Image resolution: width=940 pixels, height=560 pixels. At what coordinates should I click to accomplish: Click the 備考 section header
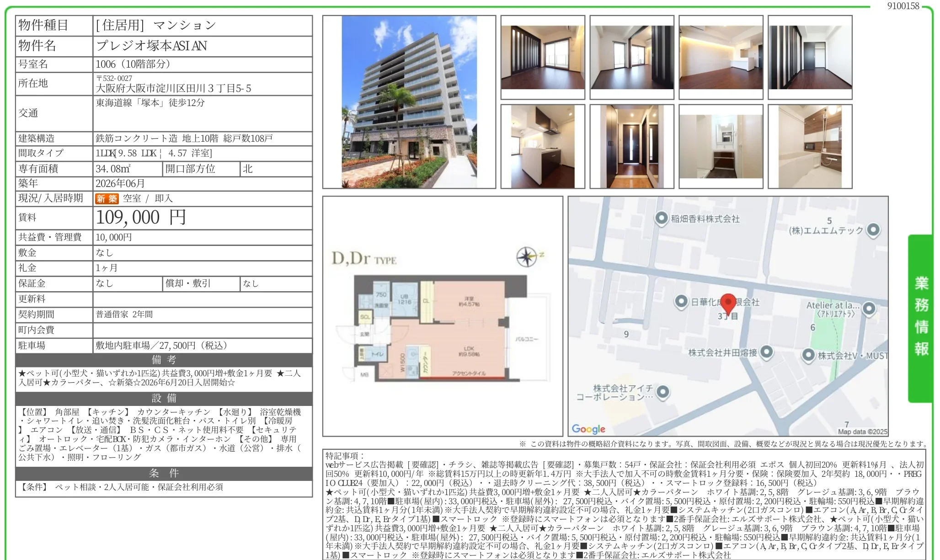pos(164,360)
